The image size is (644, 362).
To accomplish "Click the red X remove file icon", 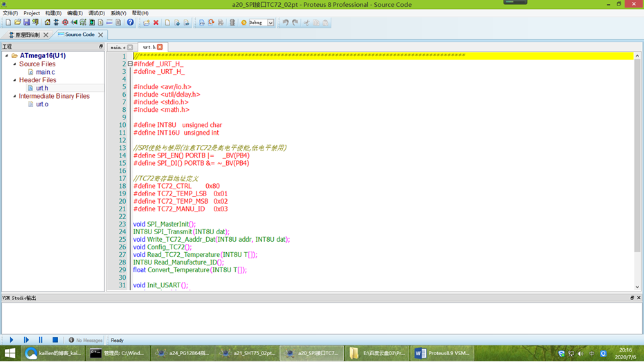I will click(x=156, y=23).
